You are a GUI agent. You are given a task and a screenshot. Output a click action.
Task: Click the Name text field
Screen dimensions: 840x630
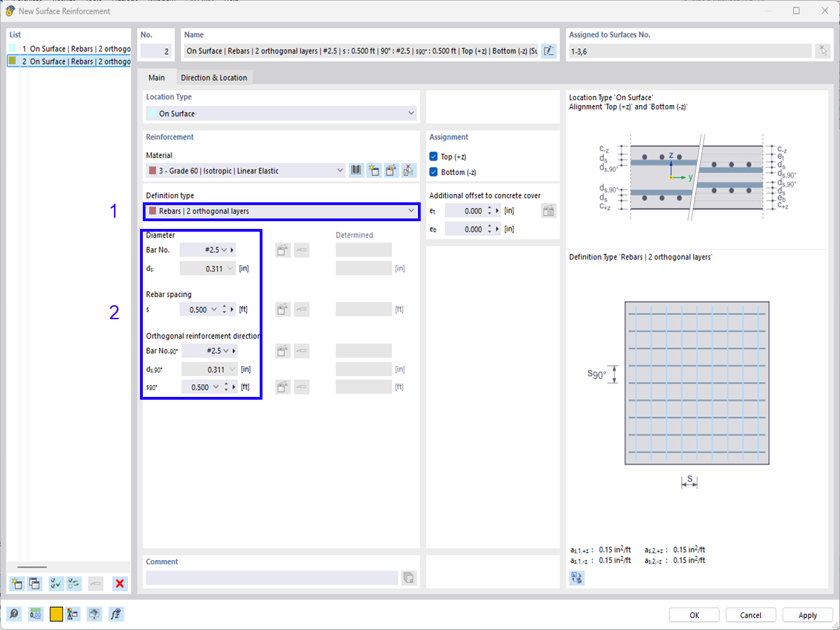coord(361,50)
